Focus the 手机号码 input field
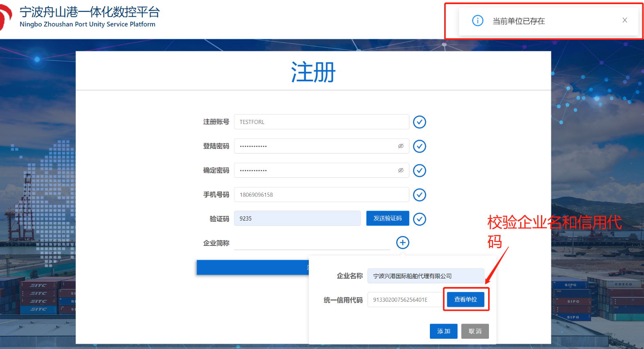The height and width of the screenshot is (349, 644). [x=321, y=195]
